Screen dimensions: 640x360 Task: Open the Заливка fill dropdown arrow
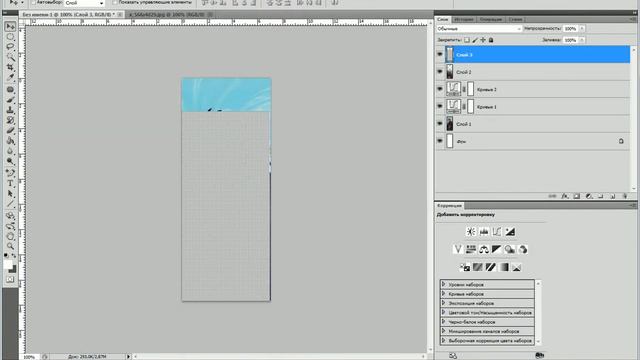(x=582, y=40)
